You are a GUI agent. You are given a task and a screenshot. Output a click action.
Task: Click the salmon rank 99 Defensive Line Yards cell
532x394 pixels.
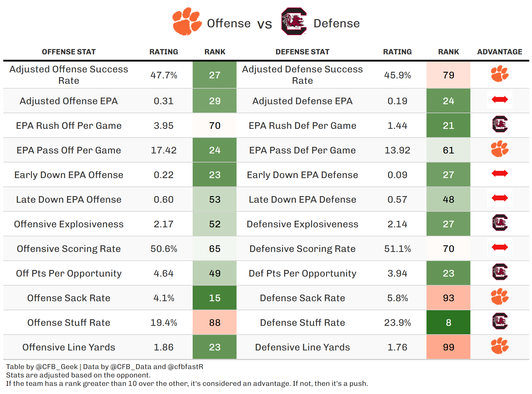pos(448,347)
